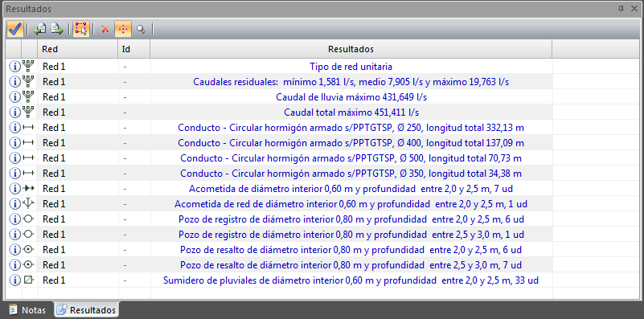Click Pozo de registro icon, 1 ud row
The width and height of the screenshot is (644, 319).
pos(29,234)
